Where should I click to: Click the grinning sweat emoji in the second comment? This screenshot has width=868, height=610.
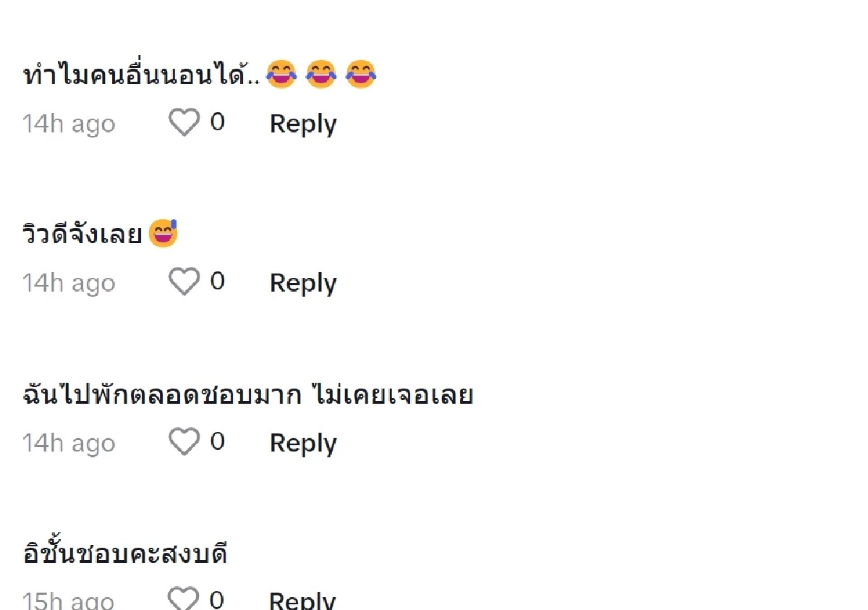[x=163, y=233]
